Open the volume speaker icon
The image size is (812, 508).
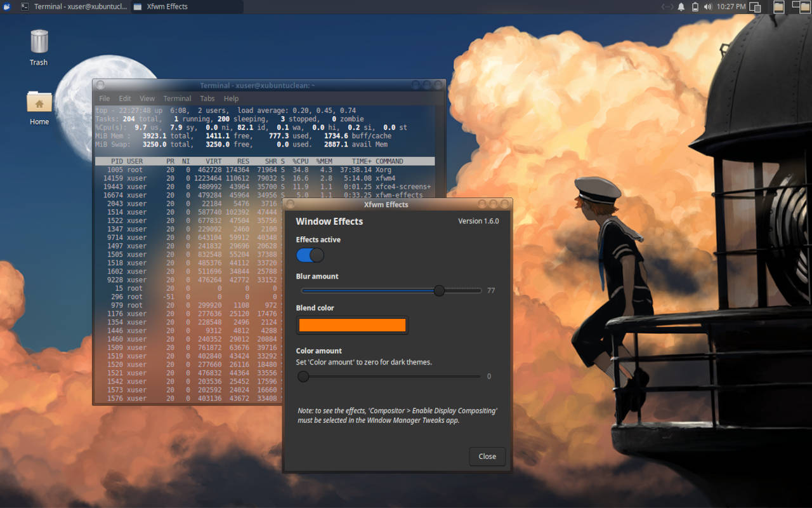(707, 7)
